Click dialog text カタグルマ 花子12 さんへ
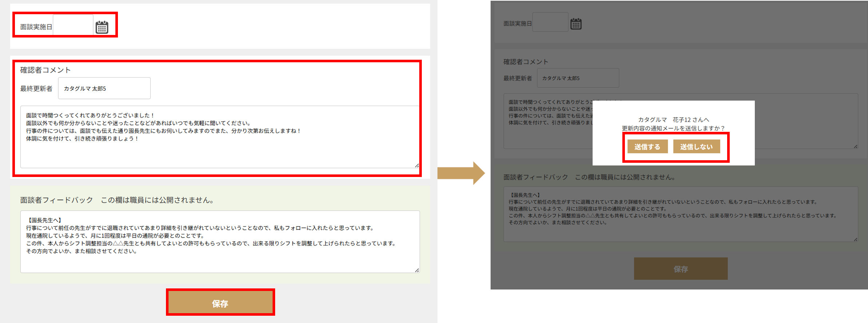Screen dimensions: 868x323 pos(673,119)
